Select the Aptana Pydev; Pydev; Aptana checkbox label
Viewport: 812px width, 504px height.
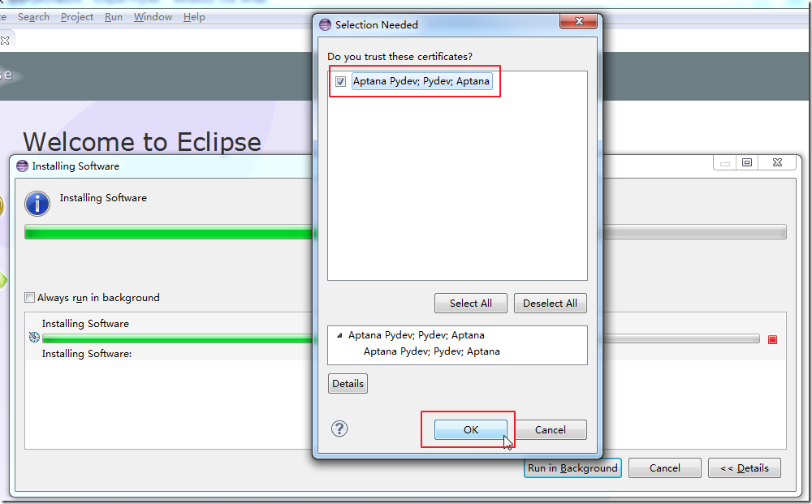tap(421, 81)
